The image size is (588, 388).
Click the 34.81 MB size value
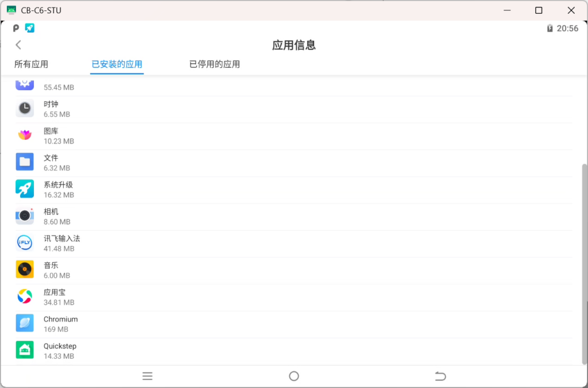click(x=59, y=302)
